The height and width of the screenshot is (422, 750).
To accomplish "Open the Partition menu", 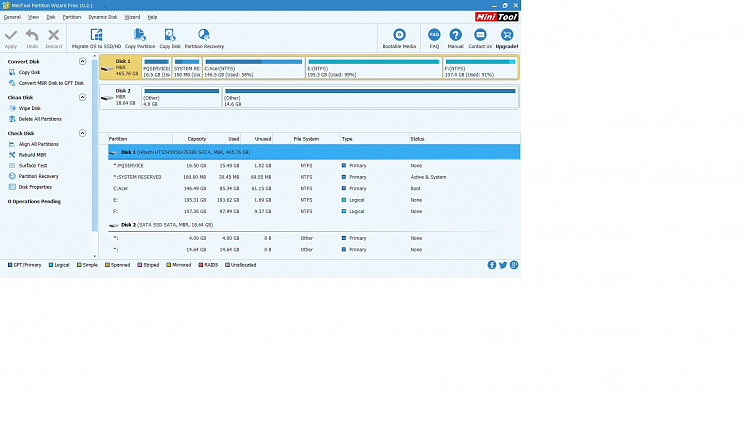I will pyautogui.click(x=72, y=17).
